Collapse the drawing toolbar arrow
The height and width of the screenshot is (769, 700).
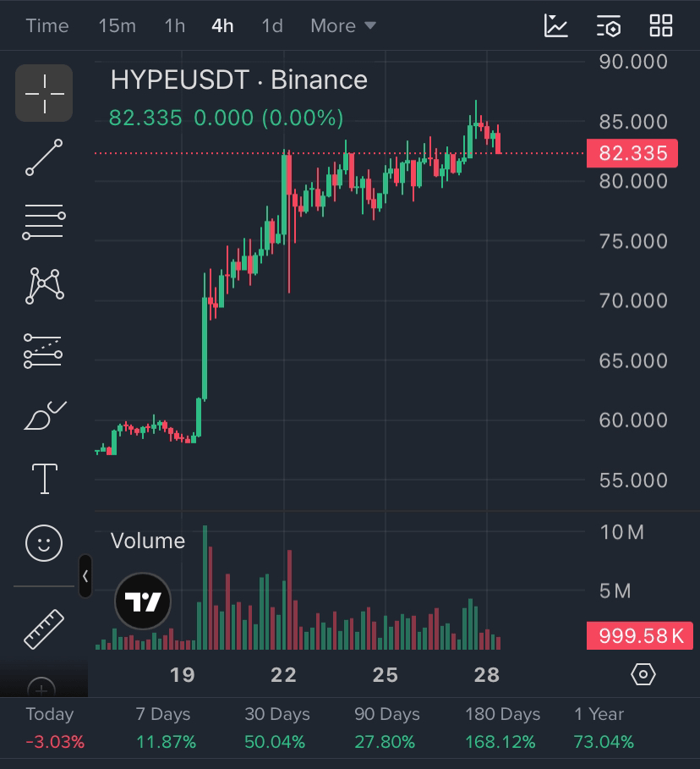(85, 576)
